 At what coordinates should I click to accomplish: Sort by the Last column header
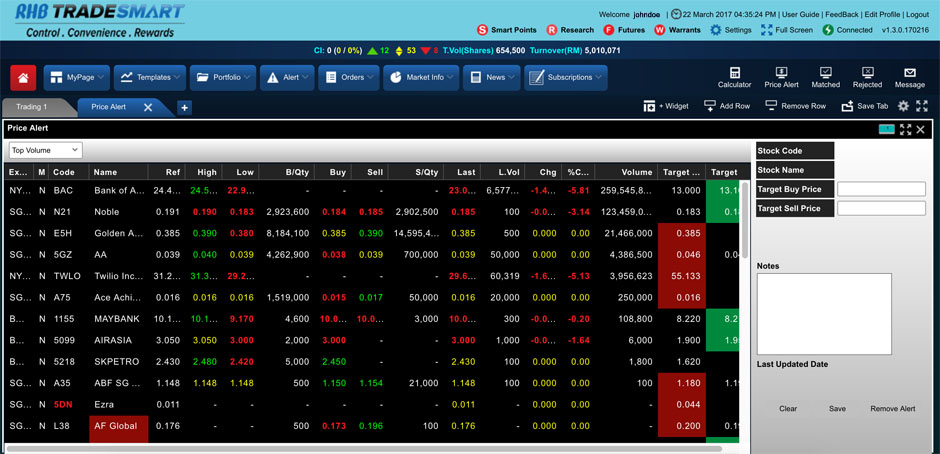coord(462,172)
